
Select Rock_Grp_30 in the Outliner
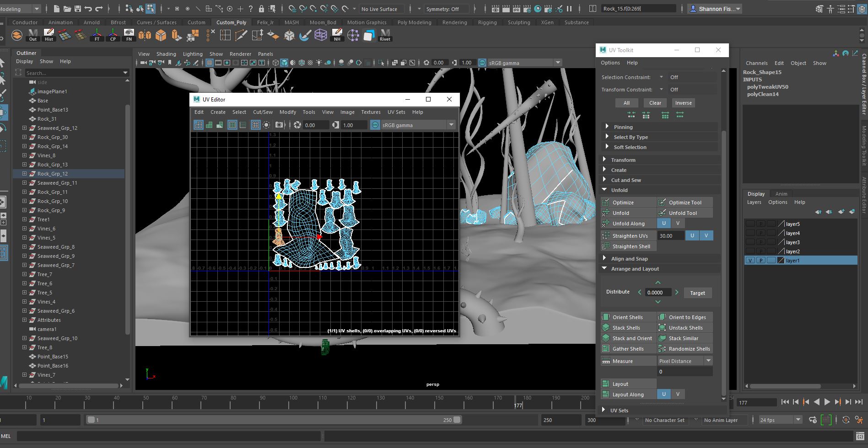tap(52, 137)
